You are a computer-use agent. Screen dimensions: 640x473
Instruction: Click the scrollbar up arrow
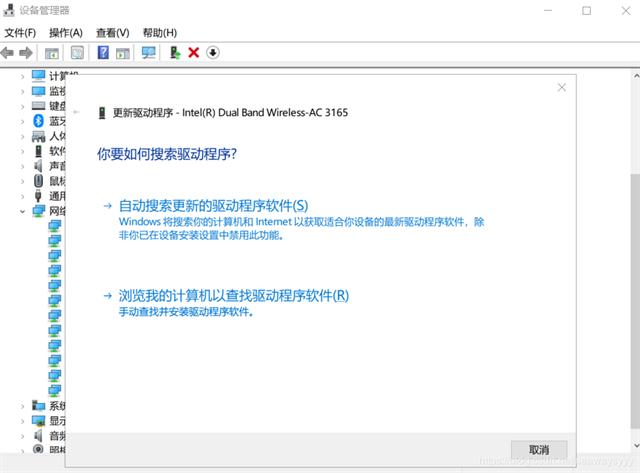pos(636,76)
